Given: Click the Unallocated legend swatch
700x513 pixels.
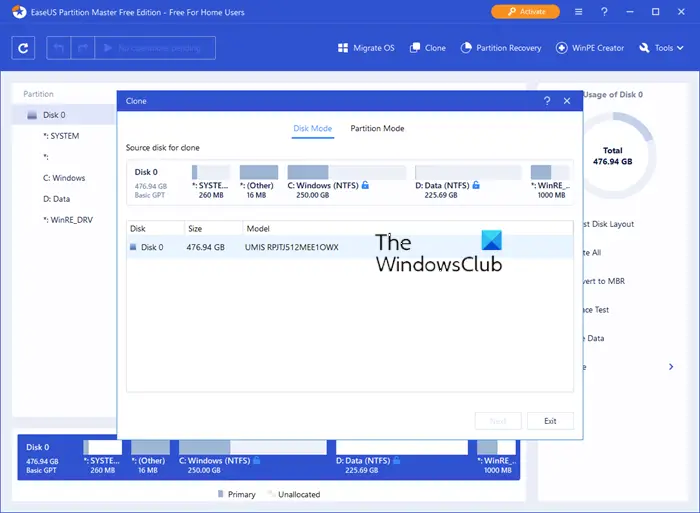Looking at the screenshot, I should 271,494.
